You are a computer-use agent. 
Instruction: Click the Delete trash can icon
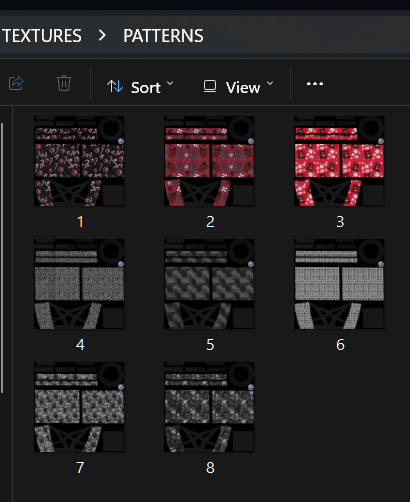[64, 83]
